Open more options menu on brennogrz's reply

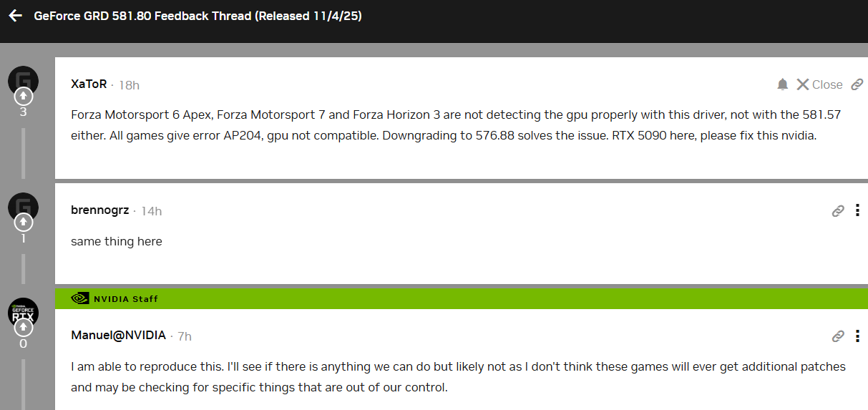[x=857, y=210]
